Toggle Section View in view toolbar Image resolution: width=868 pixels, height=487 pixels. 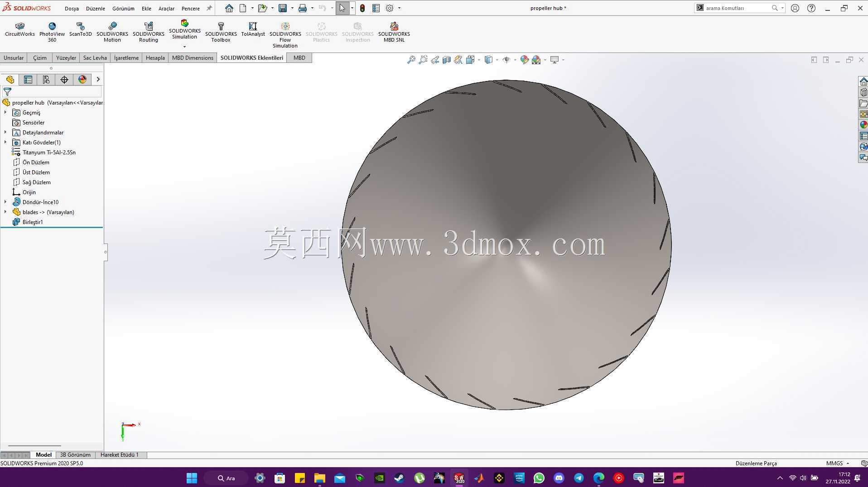pyautogui.click(x=447, y=60)
